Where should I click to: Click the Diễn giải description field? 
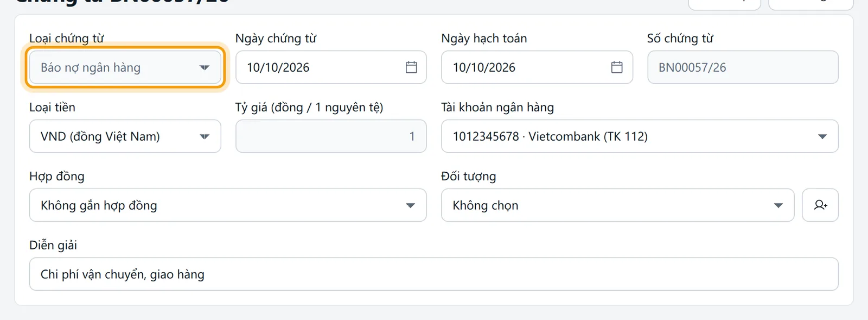pyautogui.click(x=434, y=274)
